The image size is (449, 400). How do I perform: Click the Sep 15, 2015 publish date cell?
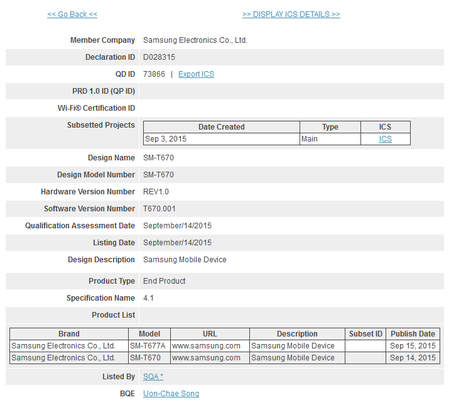(413, 346)
